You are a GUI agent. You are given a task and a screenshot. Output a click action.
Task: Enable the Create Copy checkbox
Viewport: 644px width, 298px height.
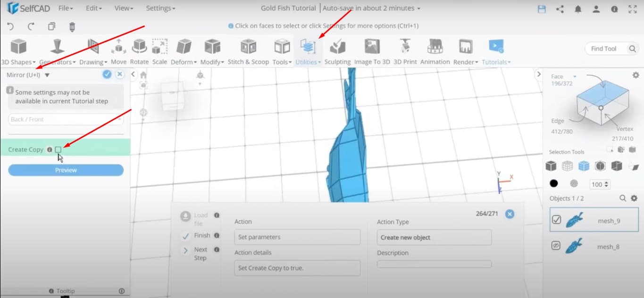(58, 149)
